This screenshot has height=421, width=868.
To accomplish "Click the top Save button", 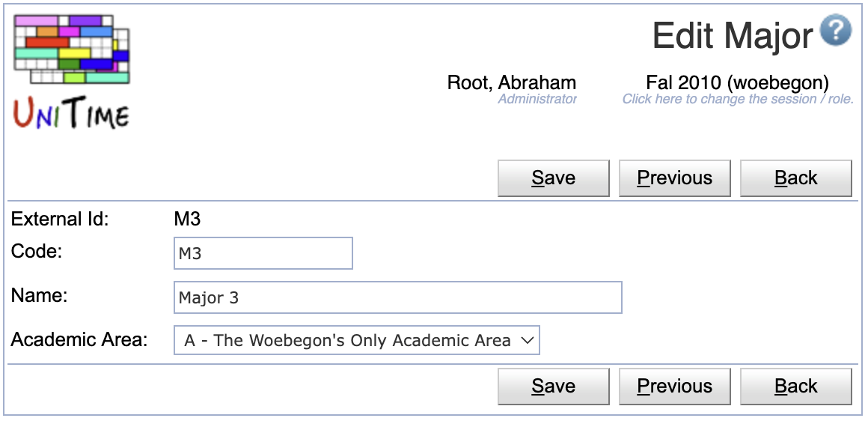I will 554,178.
